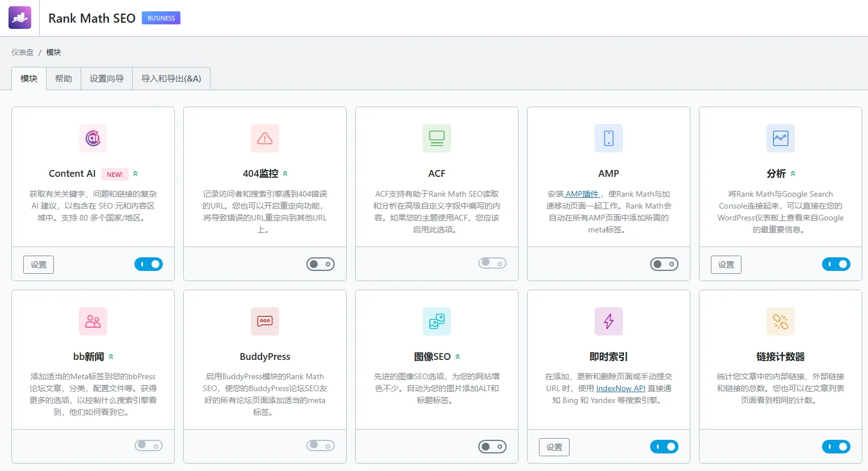Open the 设置向导 tab

click(106, 78)
